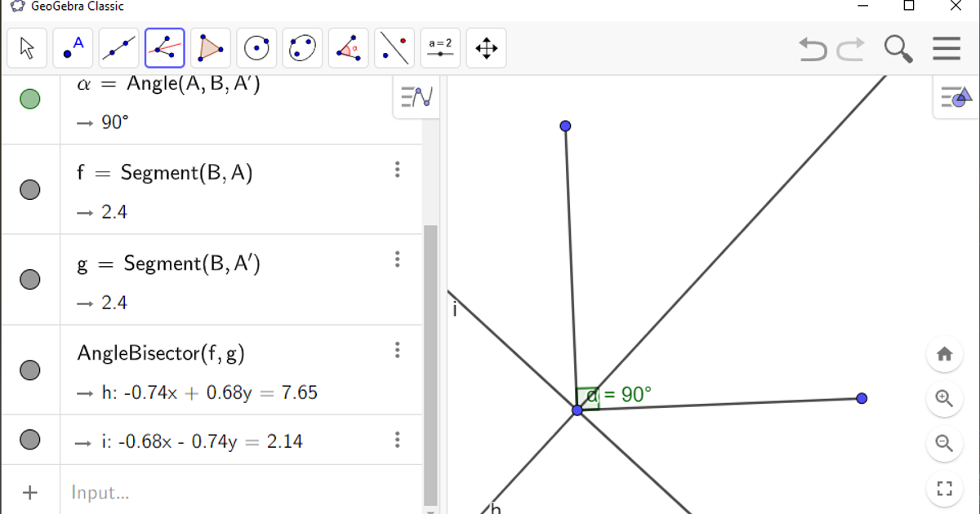Show segment g by clicking its visibility circle
This screenshot has height=514, width=980.
30,279
